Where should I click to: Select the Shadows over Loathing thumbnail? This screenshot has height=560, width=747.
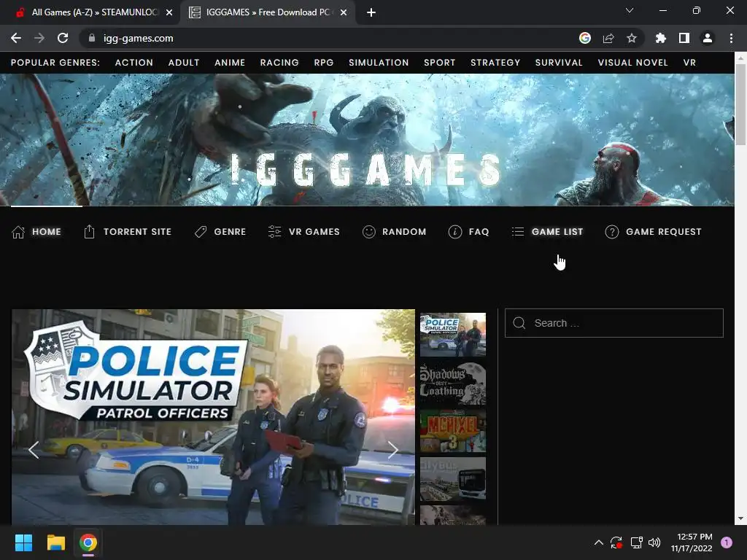click(x=453, y=383)
